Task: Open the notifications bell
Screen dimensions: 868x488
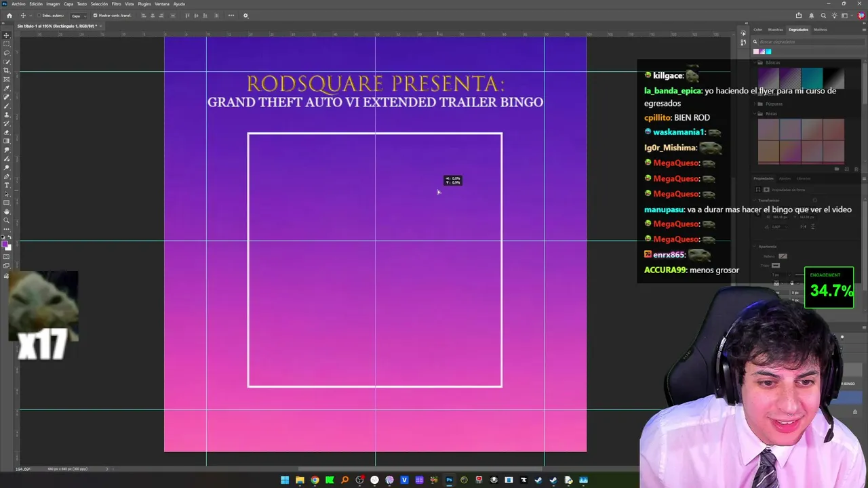Action: coord(811,16)
